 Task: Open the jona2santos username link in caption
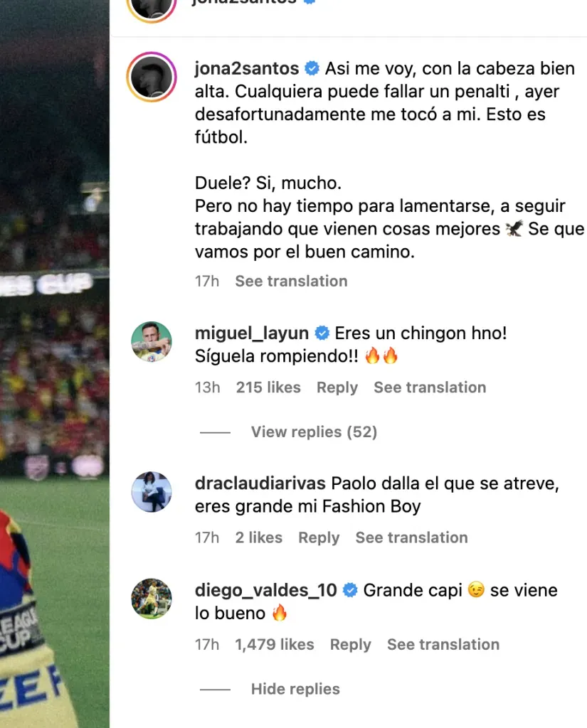click(x=247, y=68)
